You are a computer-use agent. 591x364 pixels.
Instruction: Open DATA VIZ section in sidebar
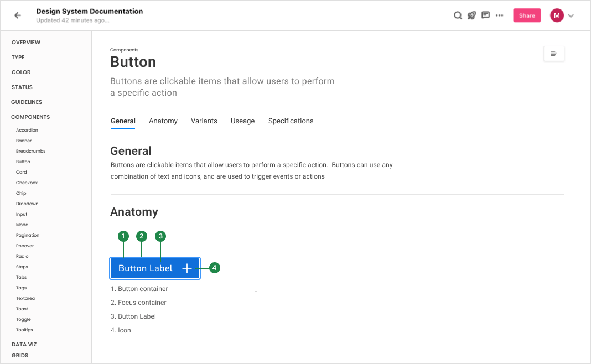24,345
